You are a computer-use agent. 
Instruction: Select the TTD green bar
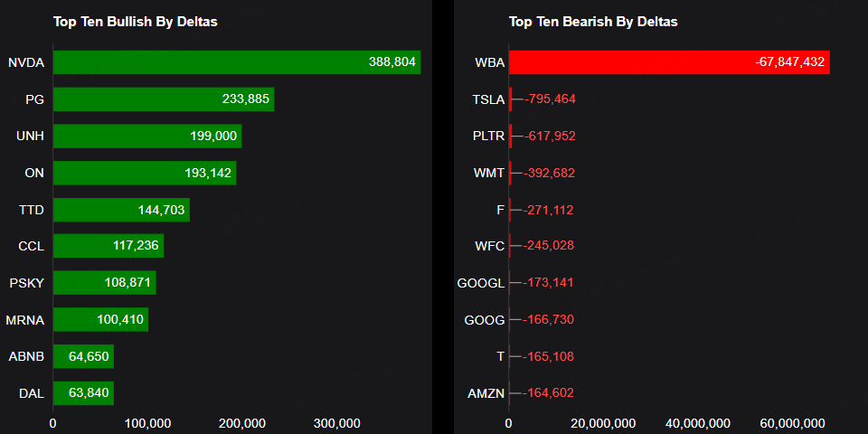point(121,210)
